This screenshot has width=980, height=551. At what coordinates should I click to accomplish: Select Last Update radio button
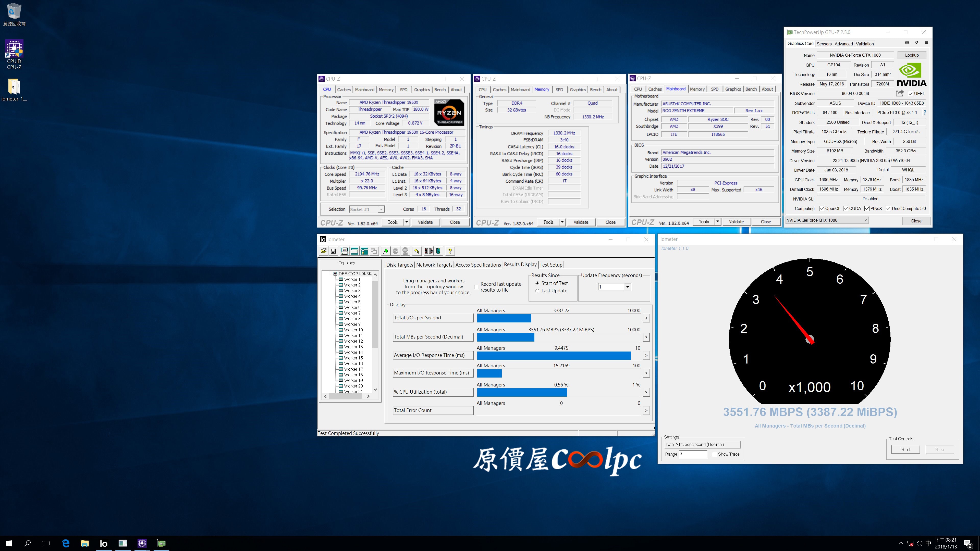click(x=537, y=291)
